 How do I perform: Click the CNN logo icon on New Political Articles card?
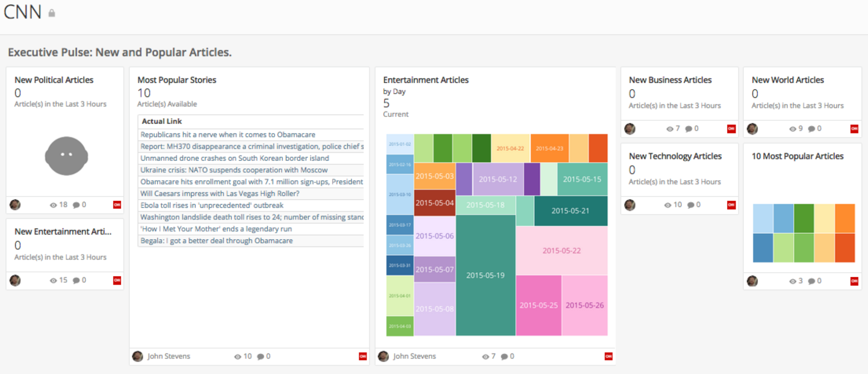(117, 205)
